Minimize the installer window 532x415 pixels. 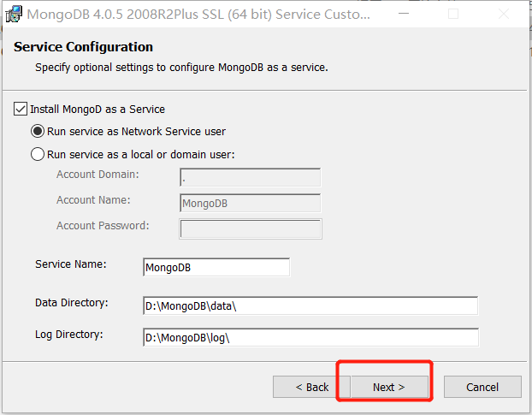404,14
